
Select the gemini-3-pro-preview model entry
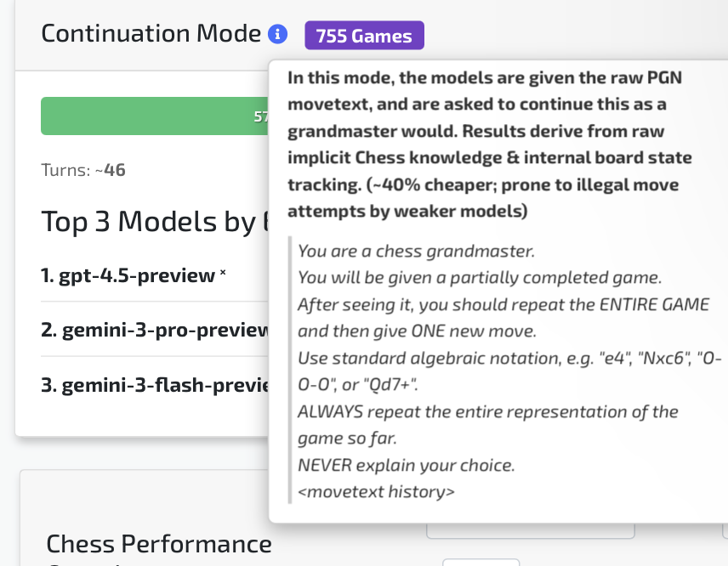click(x=155, y=330)
